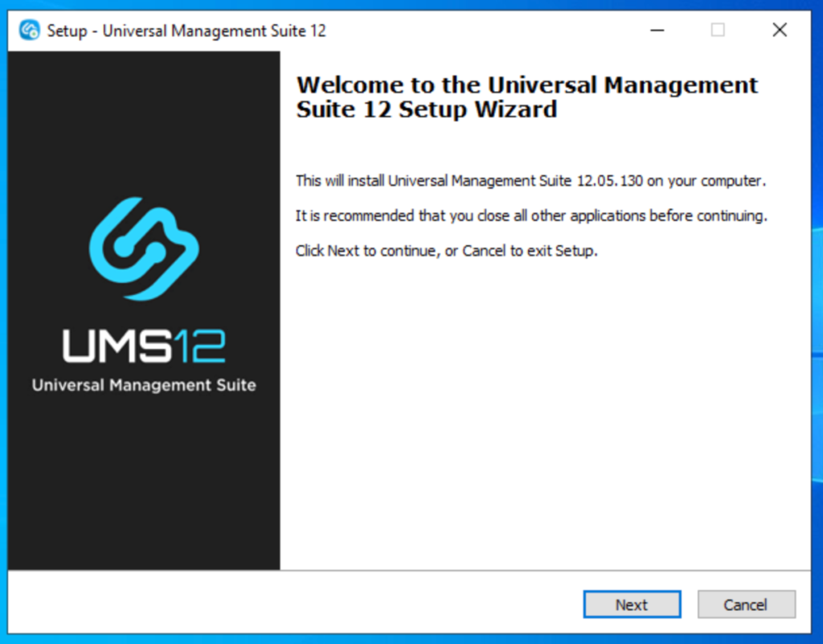Image resolution: width=823 pixels, height=644 pixels.
Task: Click the 'Click Next to continue' instruction text
Action: [x=447, y=251]
